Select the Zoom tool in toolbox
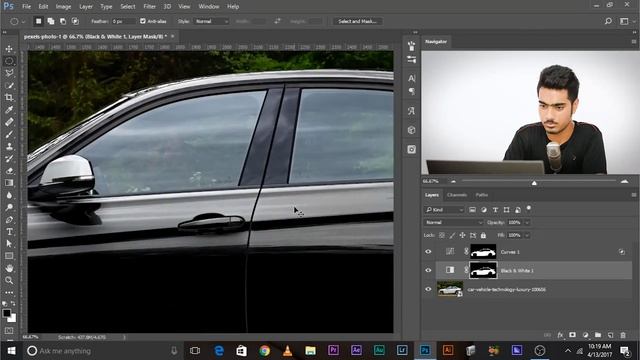640x360 pixels. click(x=9, y=280)
